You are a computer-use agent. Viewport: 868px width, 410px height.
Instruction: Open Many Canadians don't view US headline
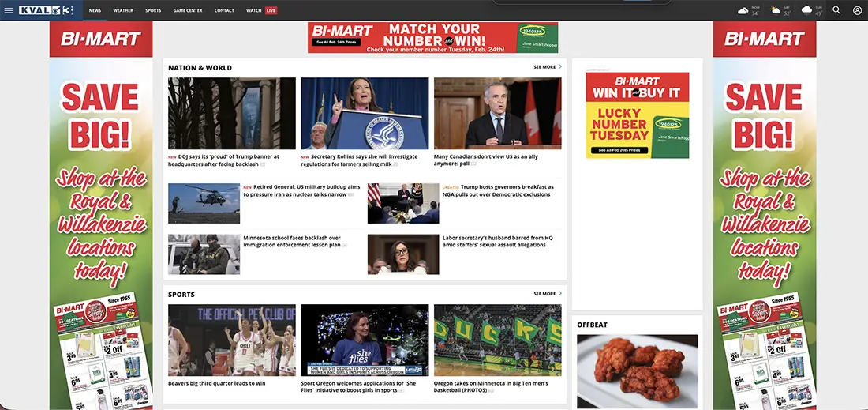point(486,160)
